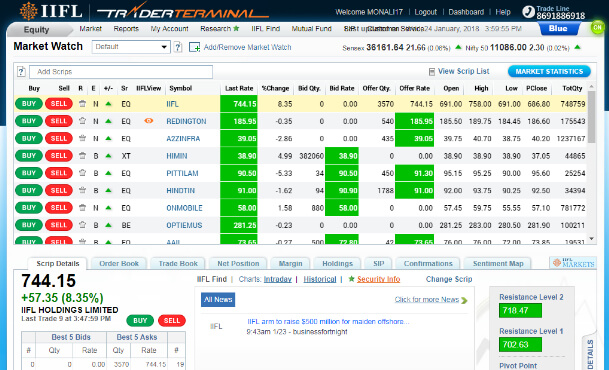Viewport: 609px width, 370px height.
Task: Switch to the Margin tab
Action: (291, 263)
